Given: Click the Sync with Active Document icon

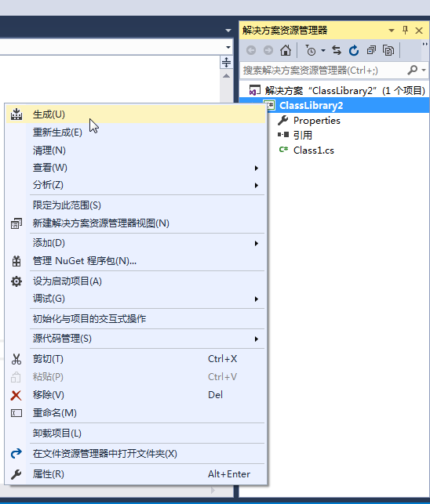Looking at the screenshot, I should [x=337, y=50].
